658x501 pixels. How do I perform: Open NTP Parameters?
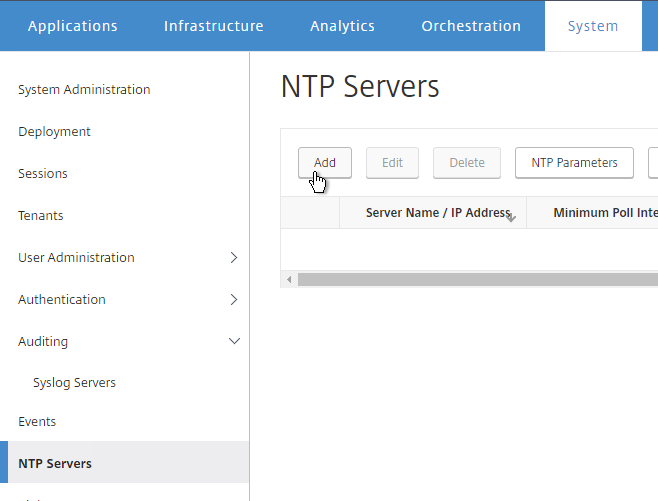(574, 163)
